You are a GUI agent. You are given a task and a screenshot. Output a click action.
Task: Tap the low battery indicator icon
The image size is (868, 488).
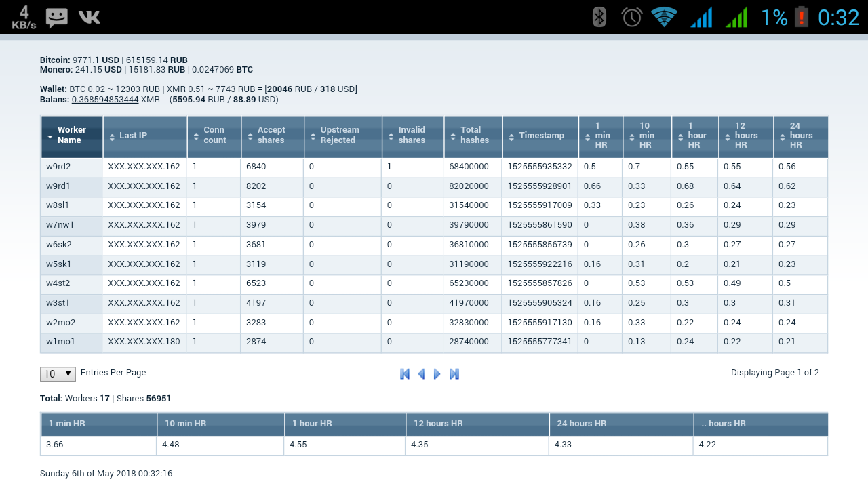(802, 16)
